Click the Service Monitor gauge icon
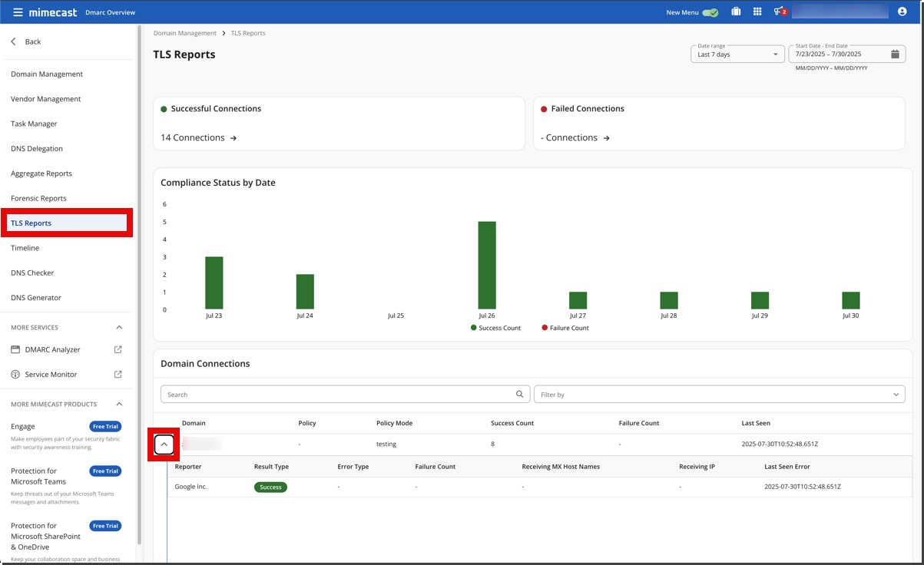924x565 pixels. [15, 375]
